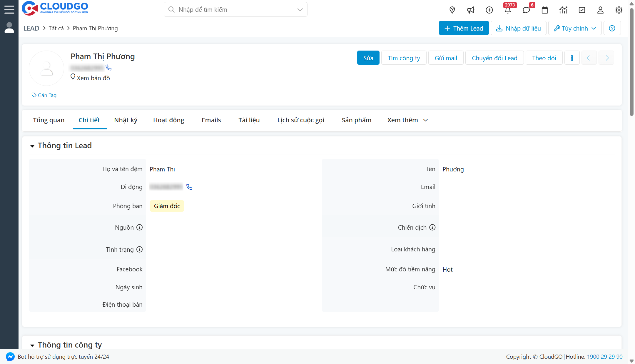Click the Chuyển đổi Lead button
The width and height of the screenshot is (635, 364).
494,58
